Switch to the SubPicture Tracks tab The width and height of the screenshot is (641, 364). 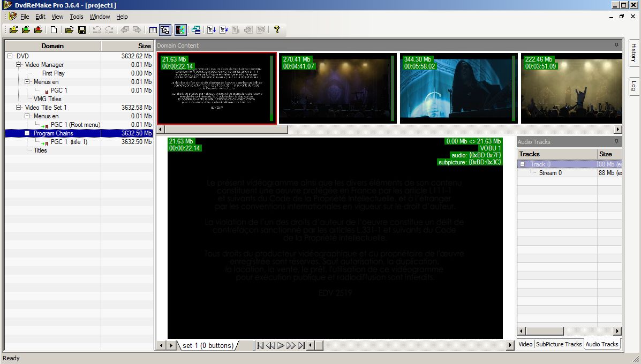point(559,344)
